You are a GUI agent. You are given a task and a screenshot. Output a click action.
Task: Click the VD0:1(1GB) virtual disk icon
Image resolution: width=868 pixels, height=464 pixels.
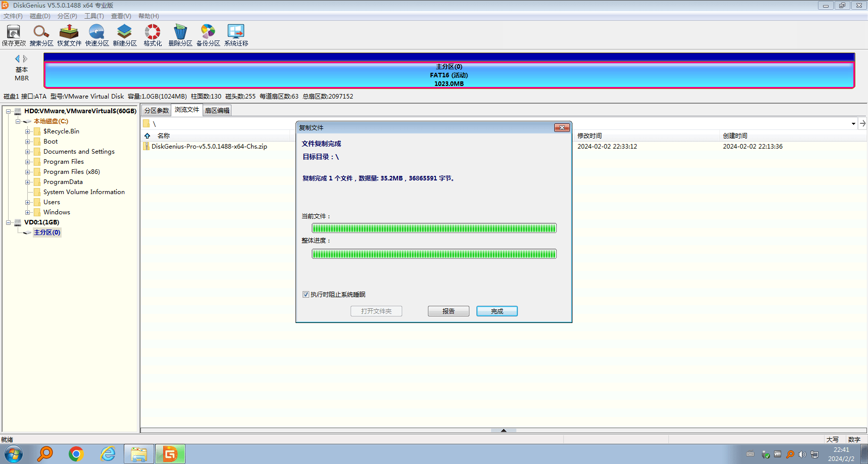18,222
